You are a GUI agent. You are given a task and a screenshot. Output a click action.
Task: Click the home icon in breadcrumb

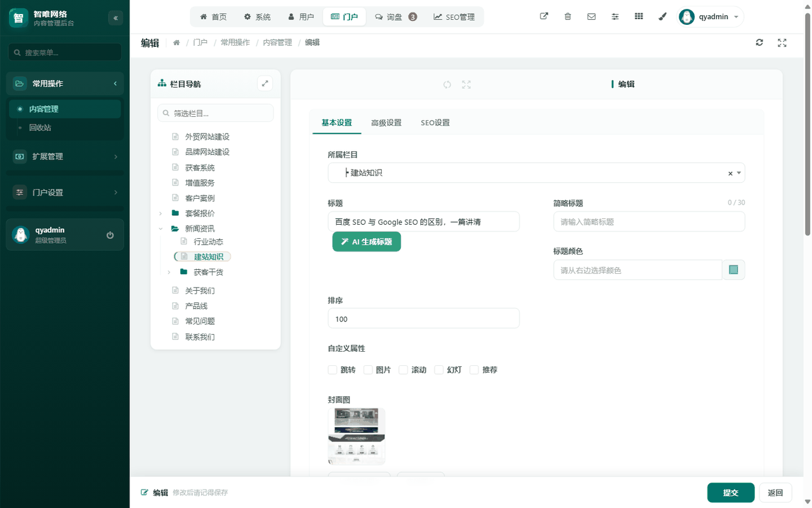click(x=176, y=43)
